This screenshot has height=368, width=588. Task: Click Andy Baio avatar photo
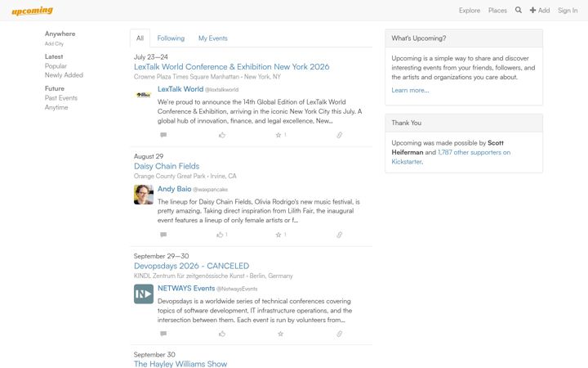(144, 195)
